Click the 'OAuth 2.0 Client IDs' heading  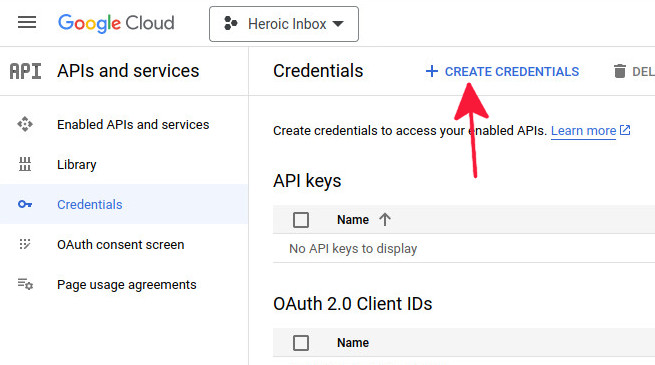(x=353, y=304)
